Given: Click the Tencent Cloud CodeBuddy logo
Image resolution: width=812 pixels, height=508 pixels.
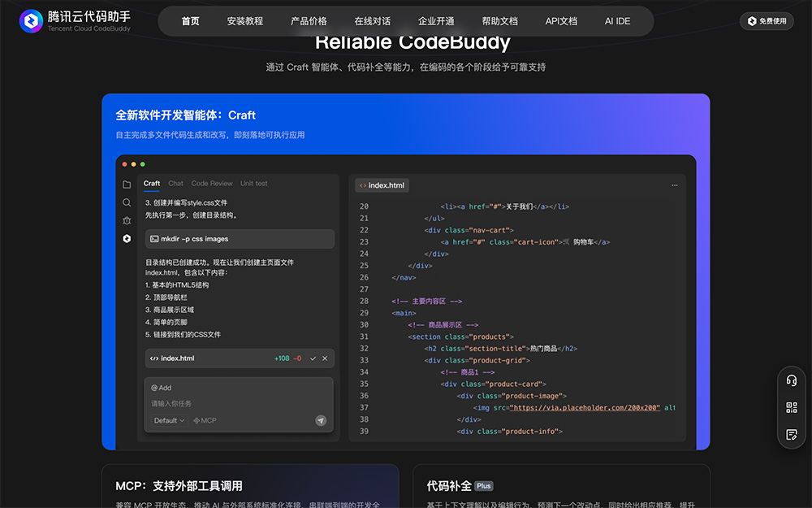Looking at the screenshot, I should pos(75,21).
